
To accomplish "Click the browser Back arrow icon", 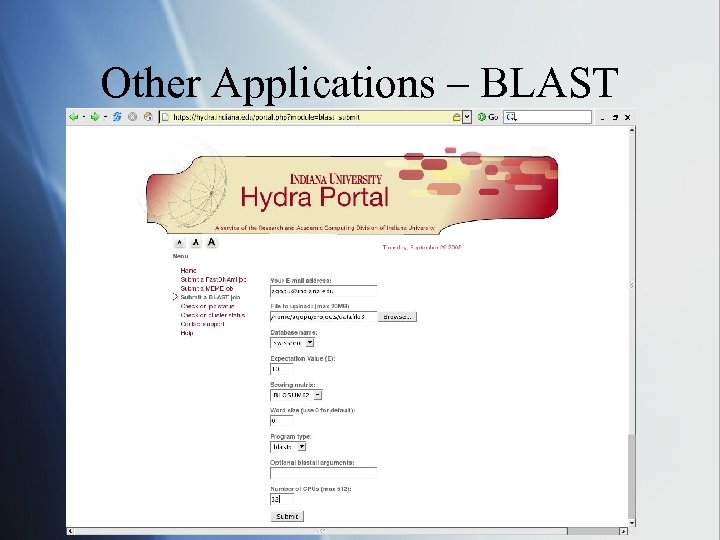I will (73, 117).
